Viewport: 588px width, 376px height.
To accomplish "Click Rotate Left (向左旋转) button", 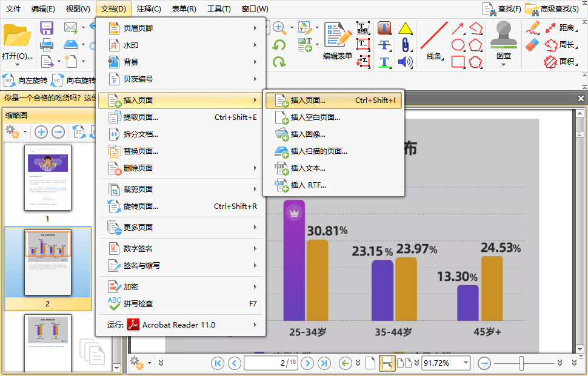I will (25, 80).
